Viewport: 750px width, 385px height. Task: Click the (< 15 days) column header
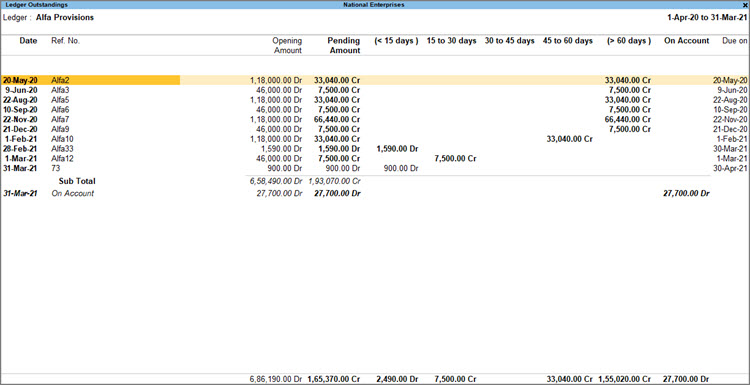397,41
